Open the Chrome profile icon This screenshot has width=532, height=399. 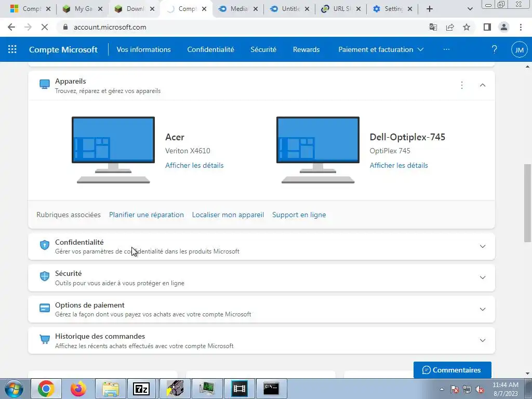(504, 27)
